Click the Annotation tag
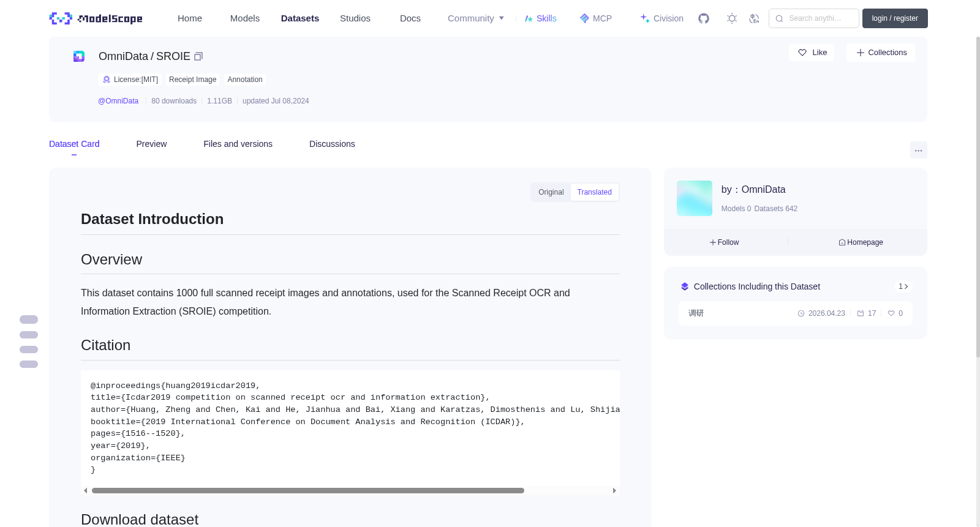980x527 pixels. tap(245, 80)
